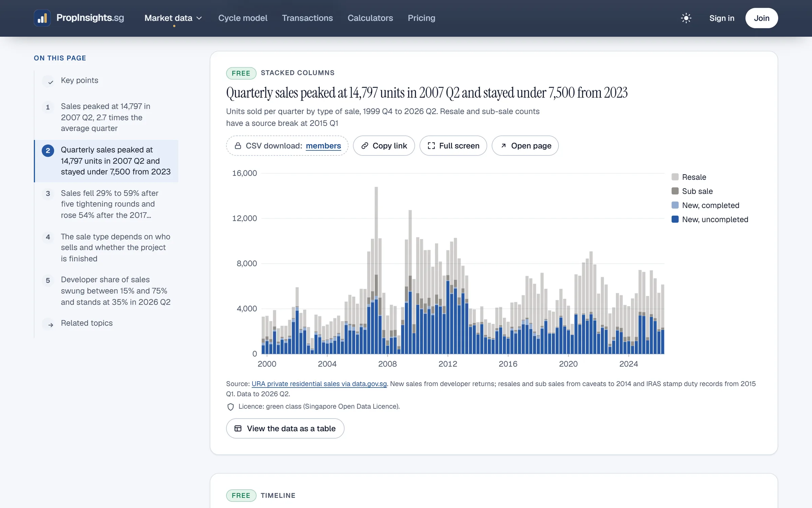
Task: Click the Copy link button label
Action: 390,146
